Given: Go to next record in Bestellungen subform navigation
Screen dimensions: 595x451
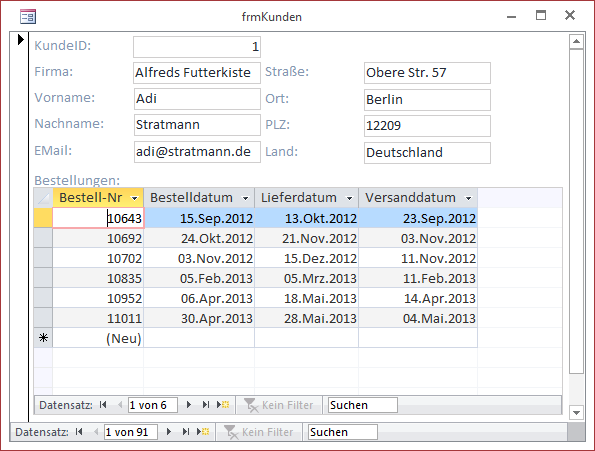Looking at the screenshot, I should click(x=189, y=405).
